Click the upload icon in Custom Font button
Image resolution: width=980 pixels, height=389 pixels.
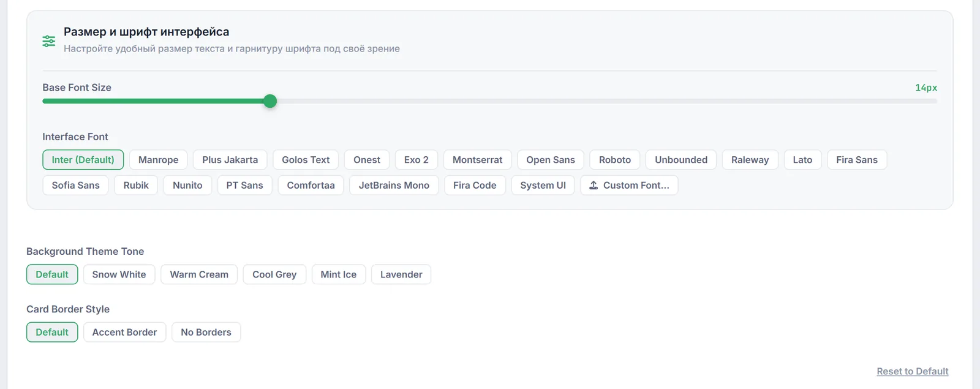[x=594, y=185]
